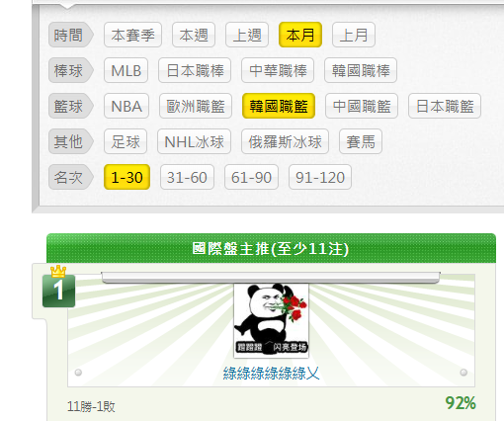Select the NHL冰球 filter
Image resolution: width=504 pixels, height=421 pixels.
194,141
